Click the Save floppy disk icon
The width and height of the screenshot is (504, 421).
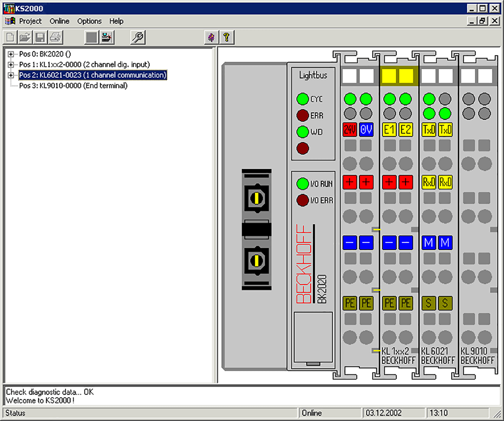point(40,37)
